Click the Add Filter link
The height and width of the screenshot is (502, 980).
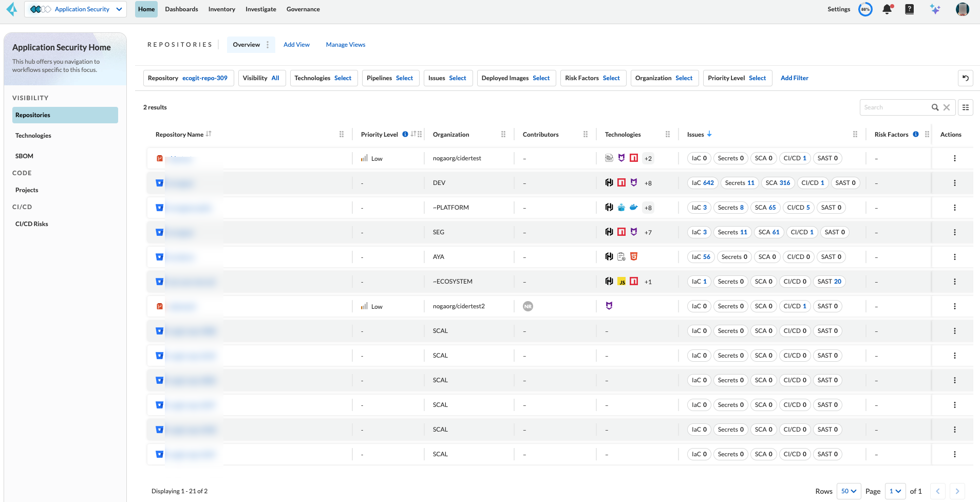click(795, 78)
